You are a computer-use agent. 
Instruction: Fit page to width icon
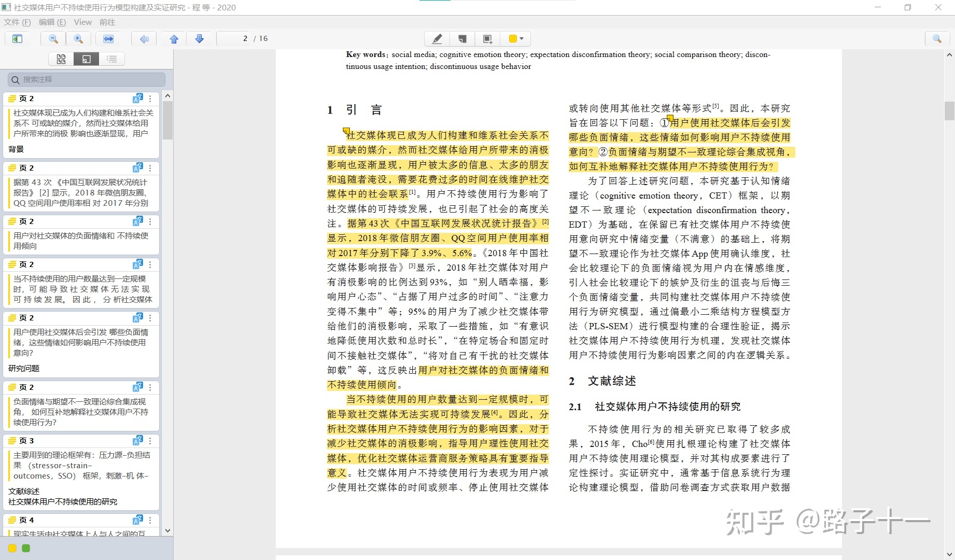click(108, 39)
